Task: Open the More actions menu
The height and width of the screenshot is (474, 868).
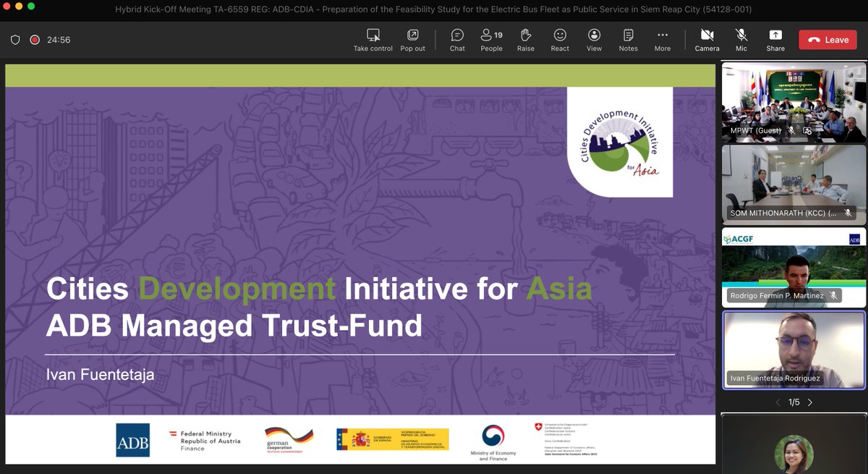Action: click(663, 40)
